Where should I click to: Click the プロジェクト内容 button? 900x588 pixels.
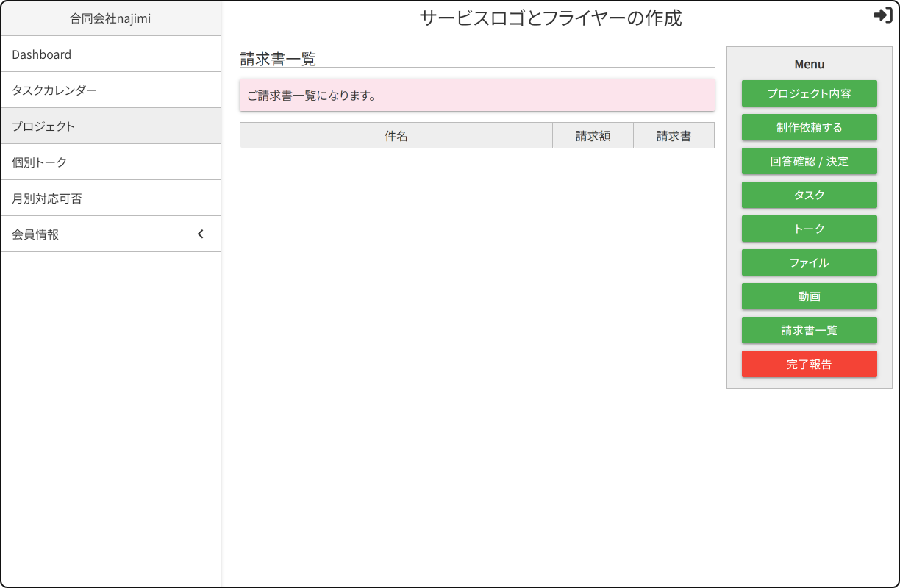(x=809, y=94)
